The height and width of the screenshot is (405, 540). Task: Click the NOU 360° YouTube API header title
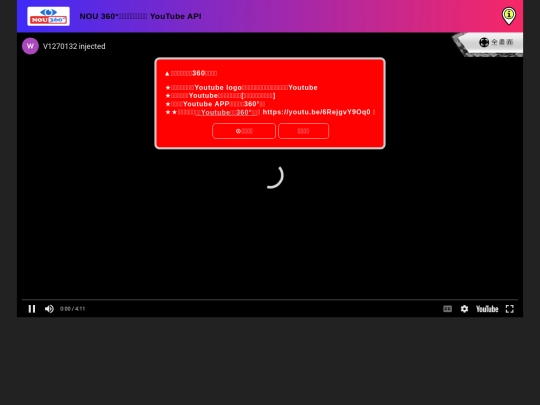click(x=140, y=16)
